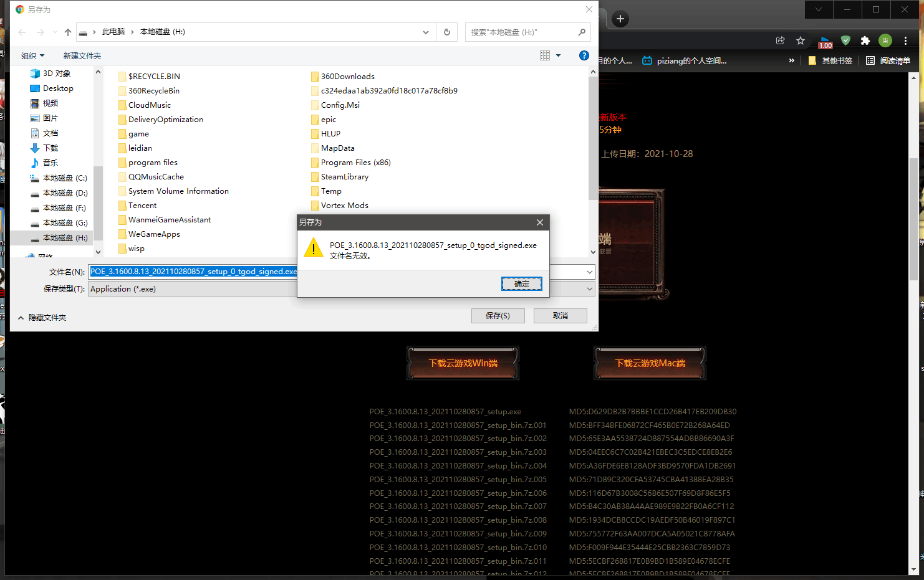This screenshot has width=924, height=580.
Task: Expand the view options dropdown arrow
Action: [559, 55]
